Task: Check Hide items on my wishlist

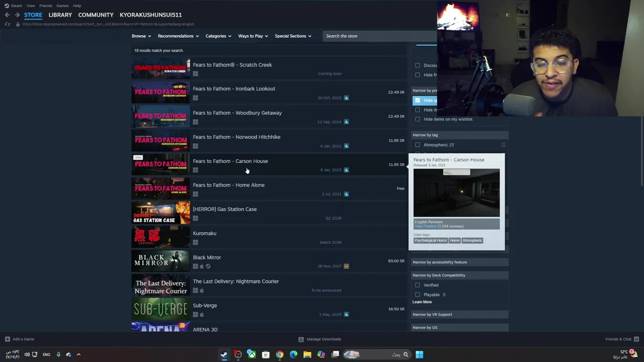Action: coord(418,119)
